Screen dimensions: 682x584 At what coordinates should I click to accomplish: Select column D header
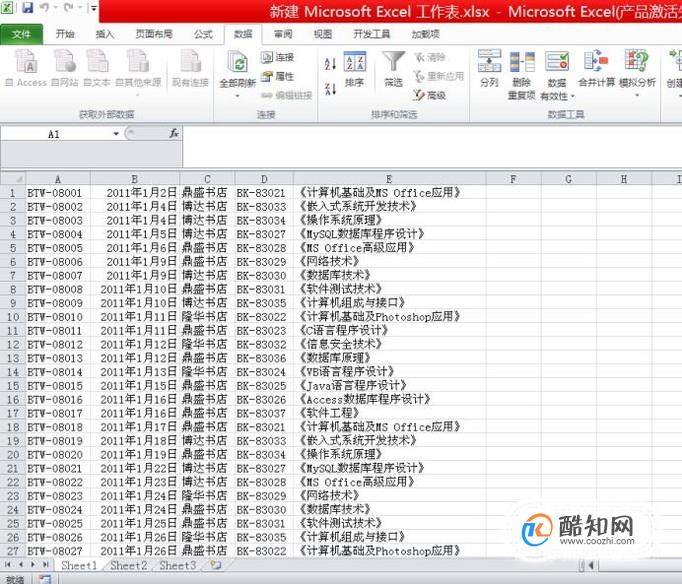pos(264,179)
